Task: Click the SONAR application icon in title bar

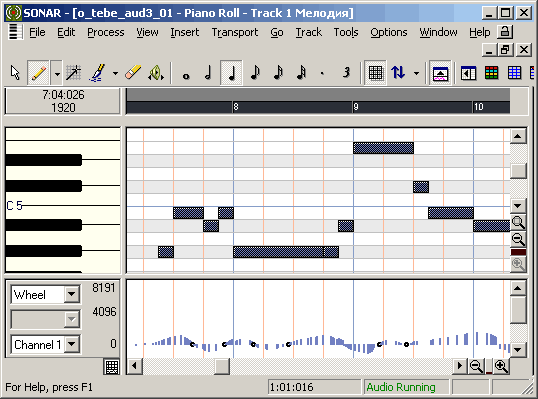Action: 14,13
